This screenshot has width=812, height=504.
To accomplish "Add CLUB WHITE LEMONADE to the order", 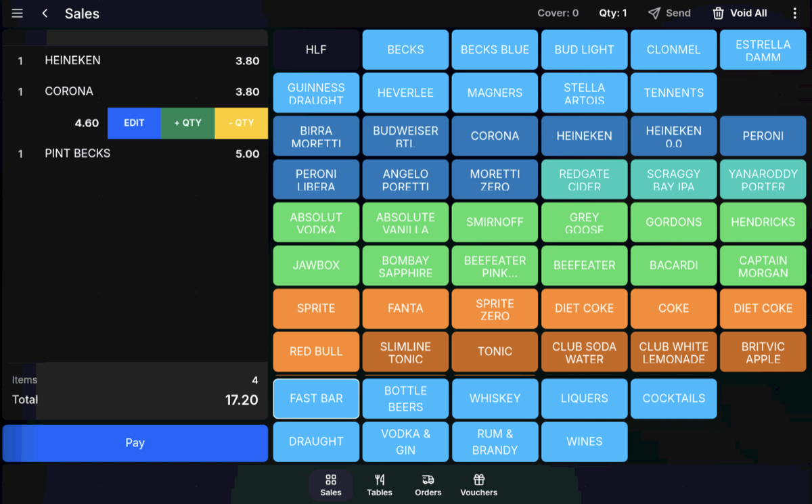I will tap(673, 352).
